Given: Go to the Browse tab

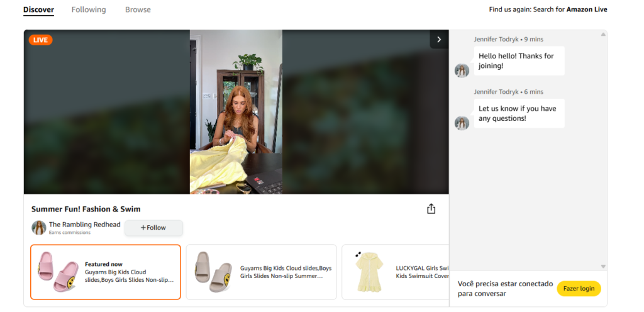Looking at the screenshot, I should [138, 10].
